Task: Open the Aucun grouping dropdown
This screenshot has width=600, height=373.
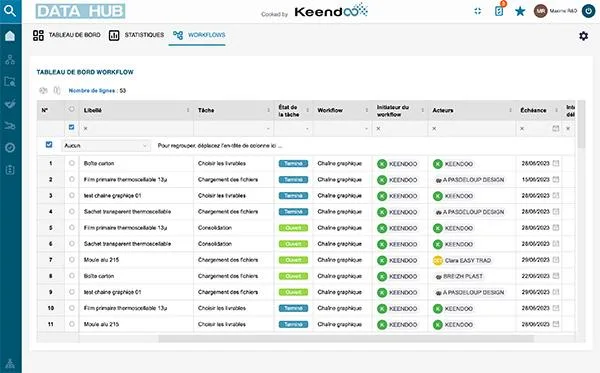Action: pyautogui.click(x=106, y=146)
